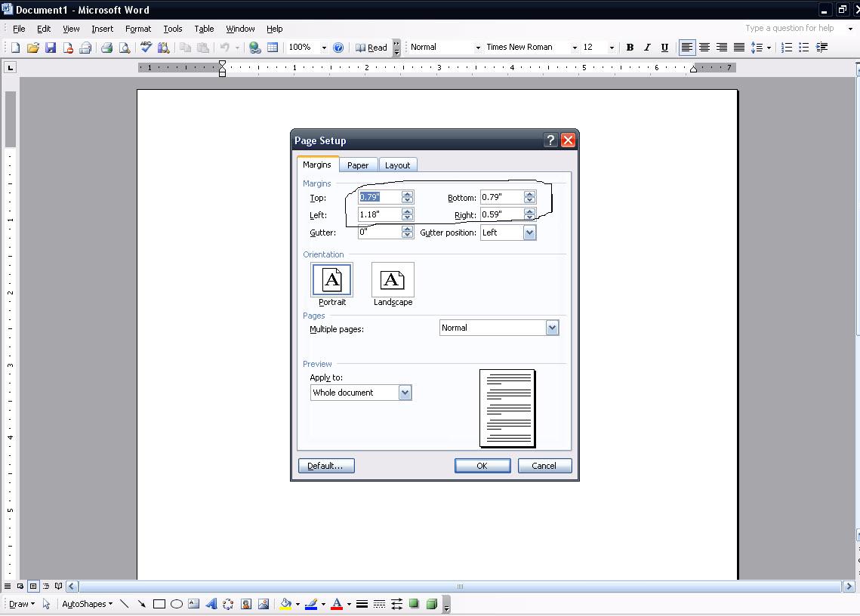The image size is (860, 616).
Task: Select Portrait orientation
Action: point(331,281)
